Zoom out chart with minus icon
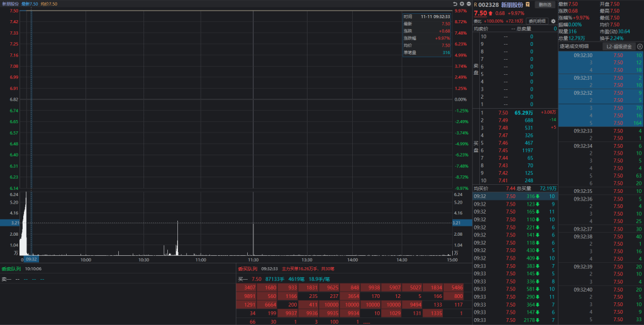The height and width of the screenshot is (325, 644). pos(468,4)
